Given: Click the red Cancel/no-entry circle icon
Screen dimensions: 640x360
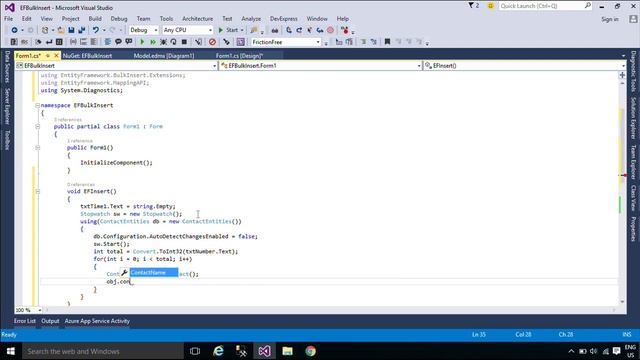Looking at the screenshot, I should (212, 42).
